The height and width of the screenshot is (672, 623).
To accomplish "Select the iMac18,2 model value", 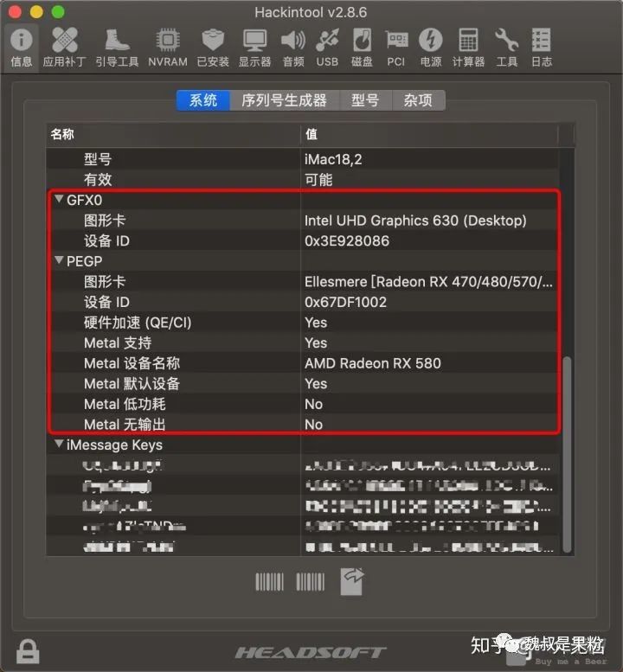I will pos(333,159).
